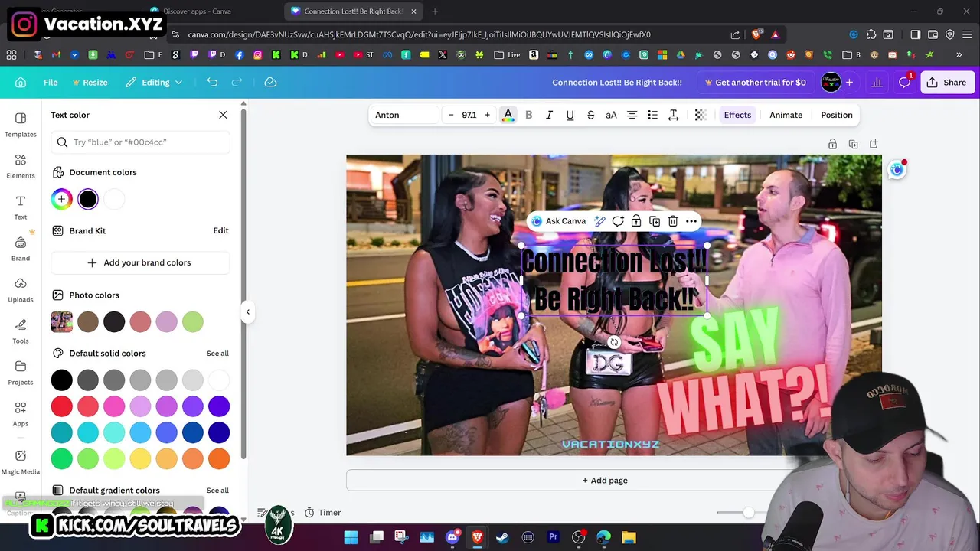
Task: Open Position options
Action: click(x=836, y=115)
